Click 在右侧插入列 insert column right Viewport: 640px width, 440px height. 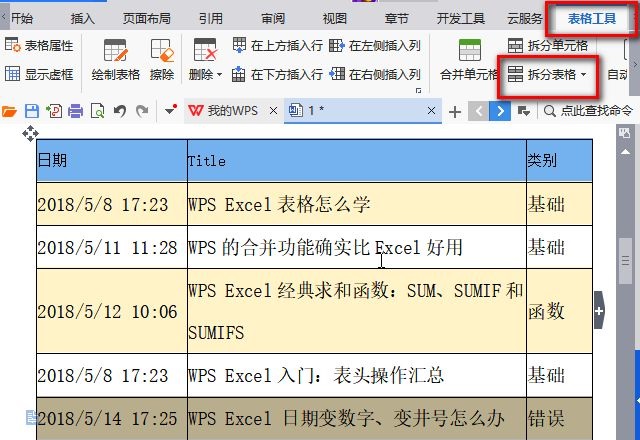pos(375,74)
